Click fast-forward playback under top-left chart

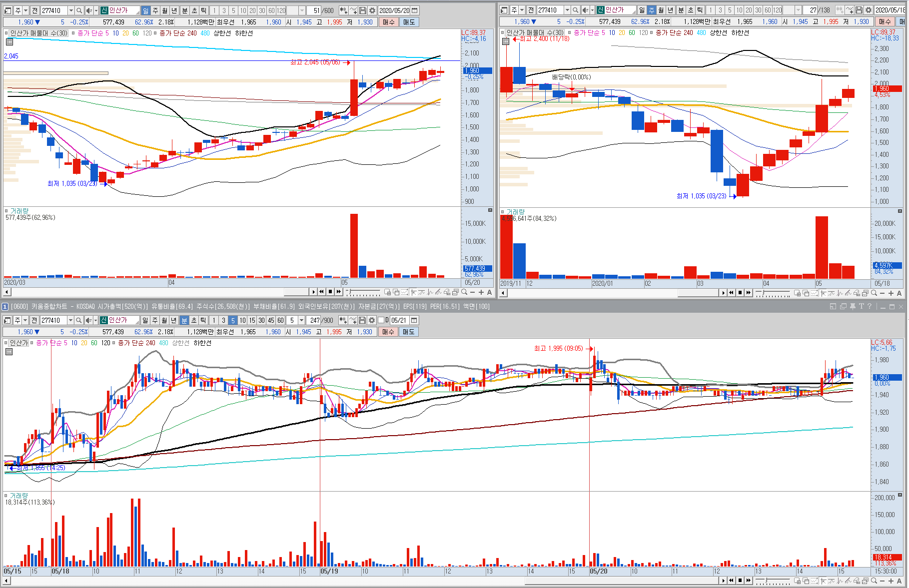click(x=338, y=292)
